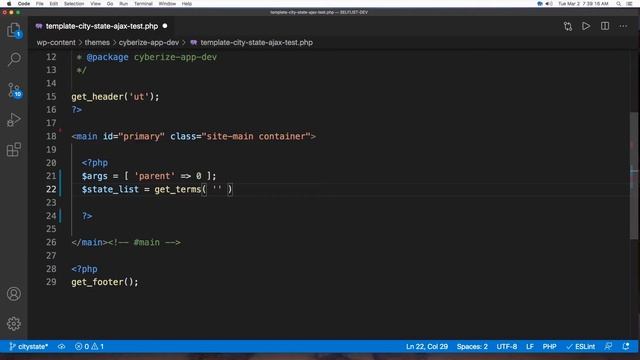
Task: Open the File menu
Action: pos(40,4)
